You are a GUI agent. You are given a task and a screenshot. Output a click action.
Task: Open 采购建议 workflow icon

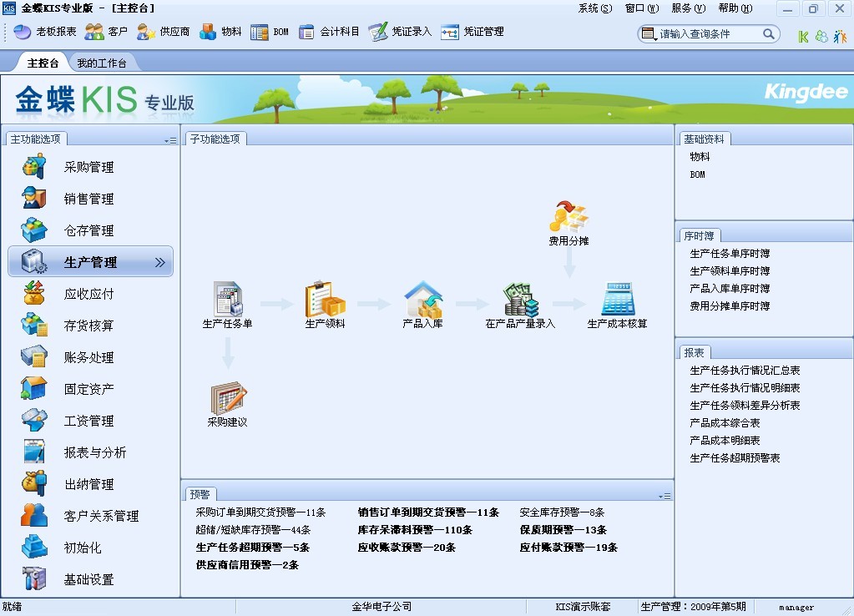point(228,398)
